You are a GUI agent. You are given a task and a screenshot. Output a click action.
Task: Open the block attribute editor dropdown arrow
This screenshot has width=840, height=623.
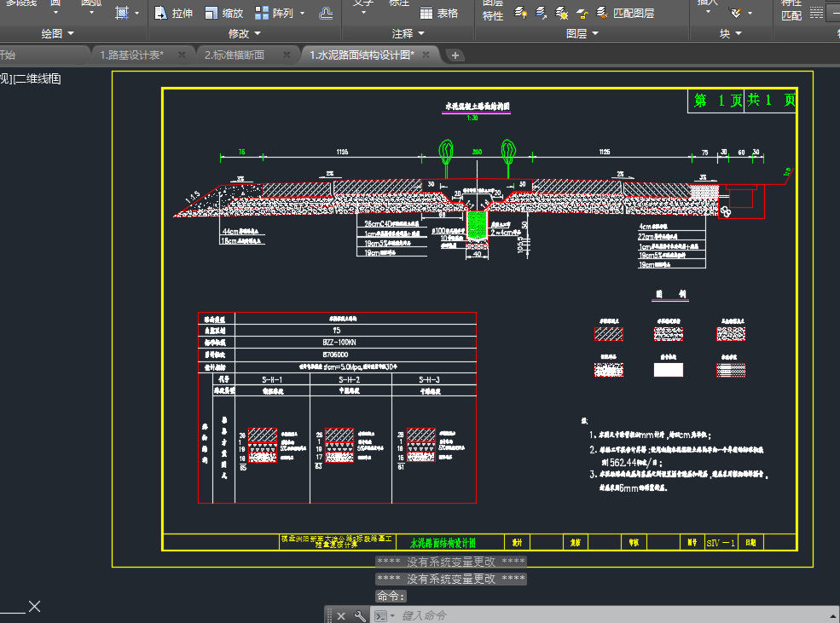pyautogui.click(x=750, y=13)
